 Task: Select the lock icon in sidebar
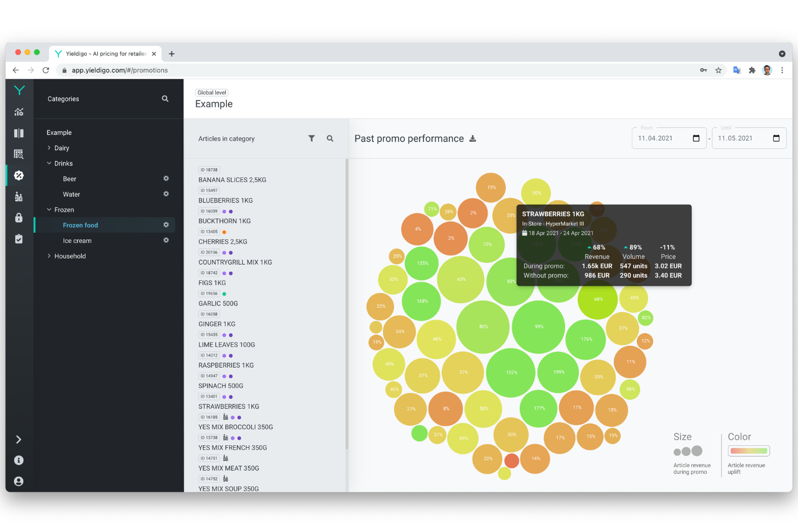[19, 218]
